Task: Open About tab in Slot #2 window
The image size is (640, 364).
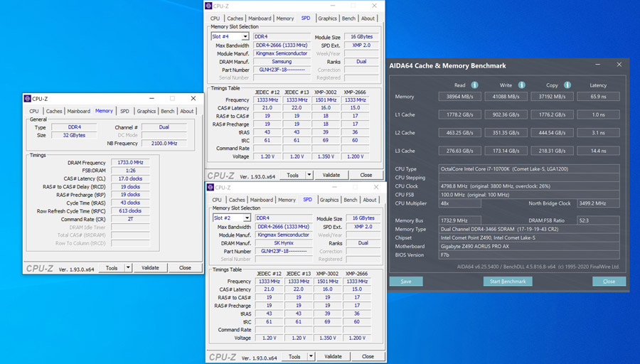Action: tap(369, 200)
